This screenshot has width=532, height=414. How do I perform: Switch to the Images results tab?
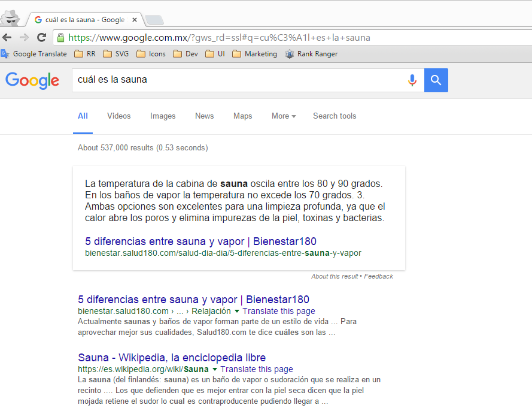tap(163, 116)
